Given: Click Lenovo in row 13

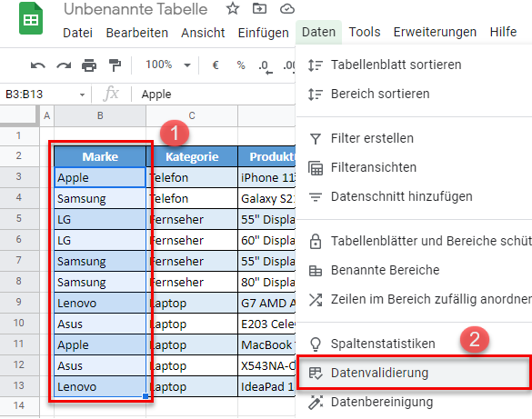Looking at the screenshot, I should pyautogui.click(x=100, y=387).
